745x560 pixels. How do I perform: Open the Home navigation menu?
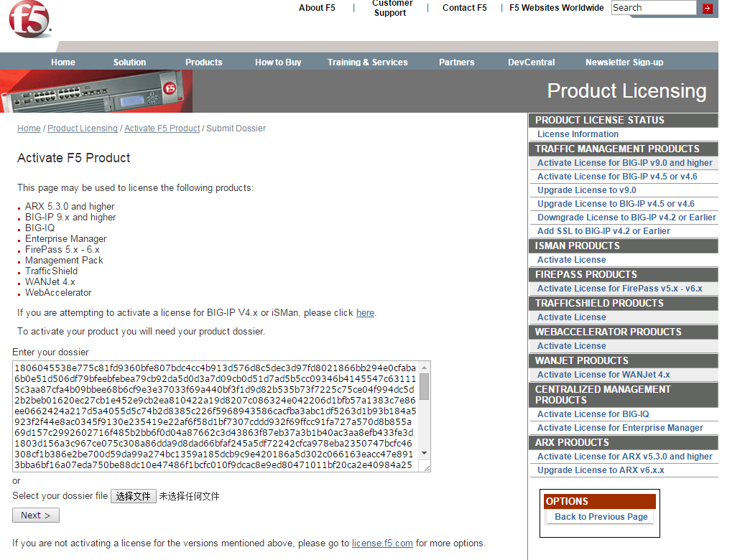(x=63, y=62)
